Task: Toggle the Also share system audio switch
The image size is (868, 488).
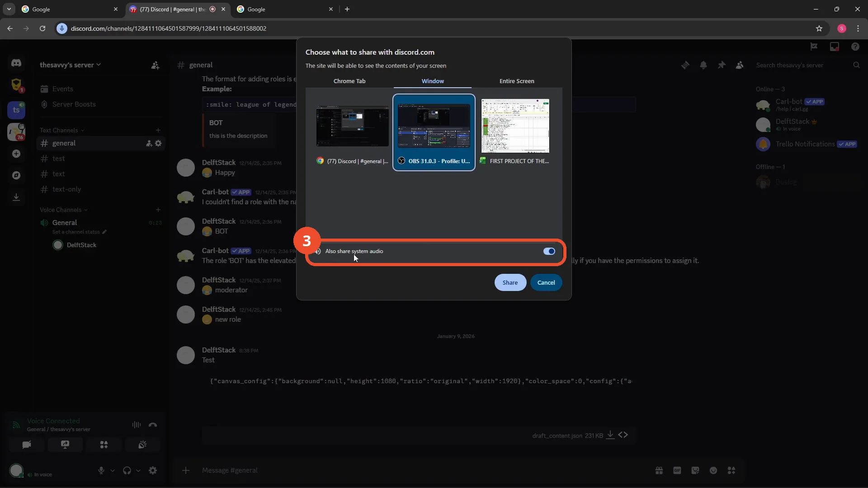Action: (549, 251)
